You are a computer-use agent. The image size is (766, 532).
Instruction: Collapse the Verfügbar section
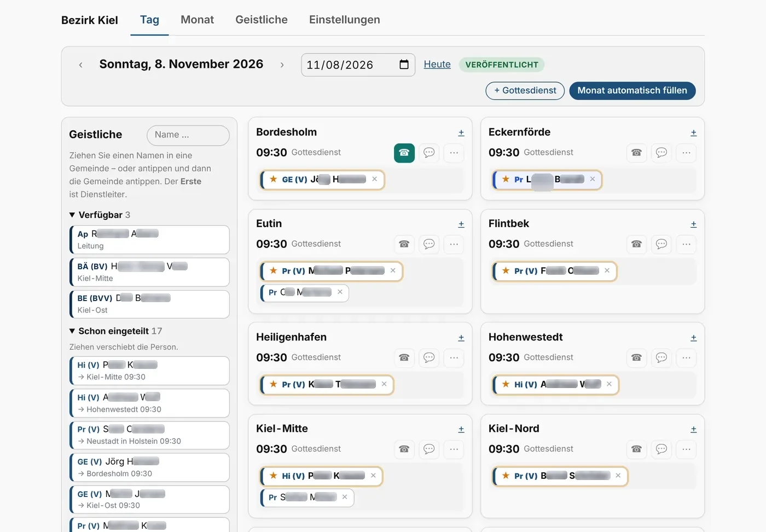click(100, 215)
